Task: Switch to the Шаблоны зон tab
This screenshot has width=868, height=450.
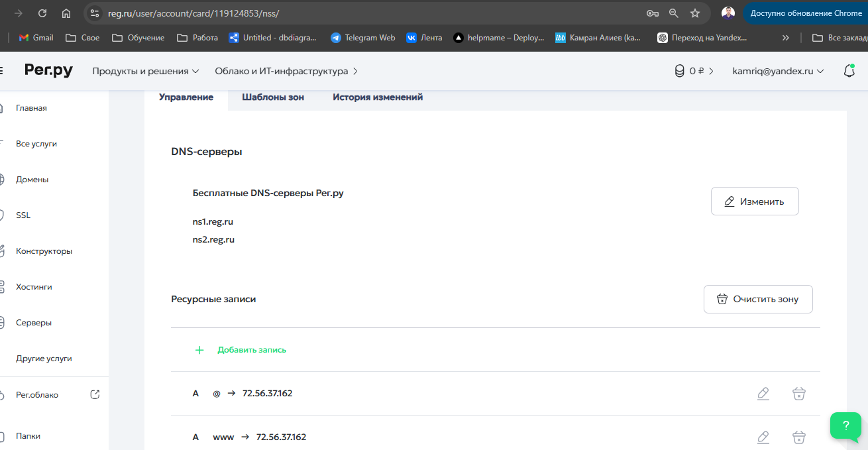Action: tap(273, 97)
